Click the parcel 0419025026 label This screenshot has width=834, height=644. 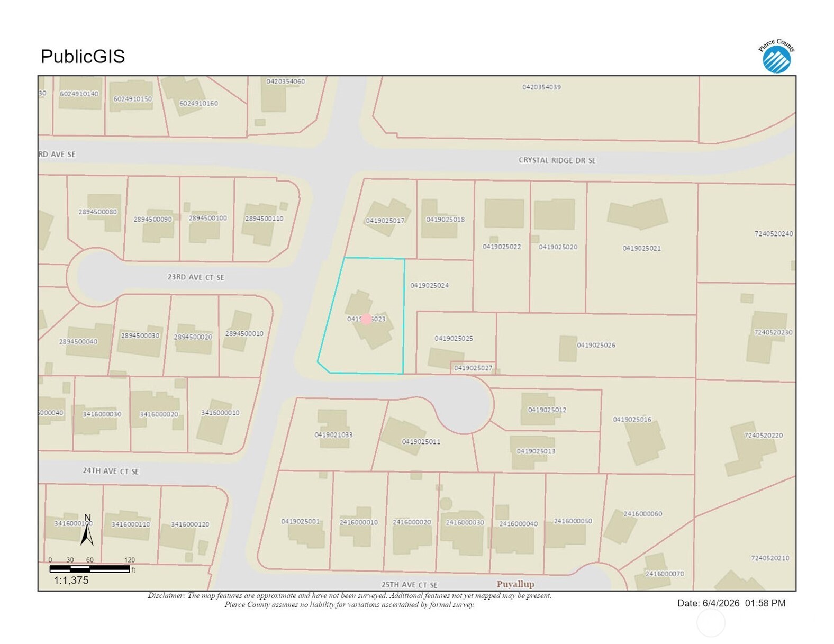(596, 345)
